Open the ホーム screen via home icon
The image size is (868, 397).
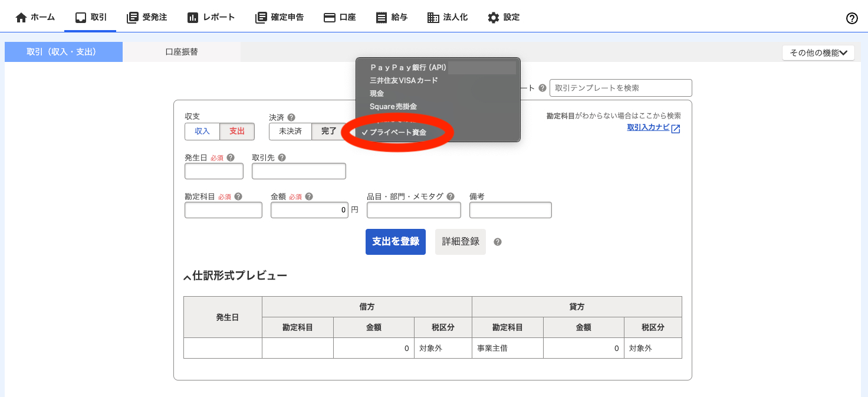click(20, 17)
